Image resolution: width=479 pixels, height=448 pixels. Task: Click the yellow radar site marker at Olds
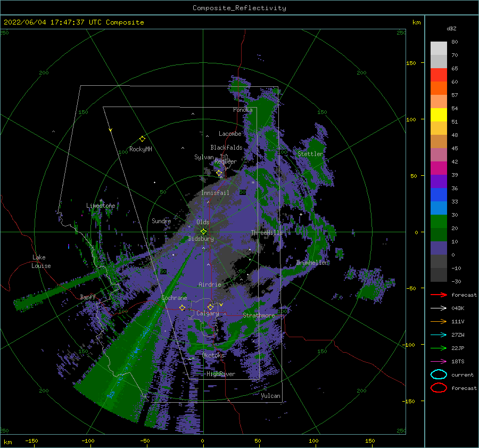click(203, 232)
